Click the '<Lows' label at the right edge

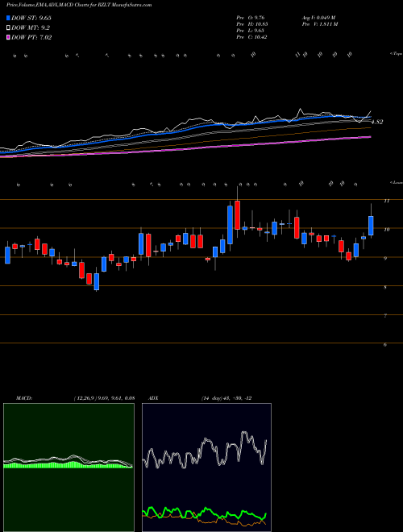coord(396,182)
